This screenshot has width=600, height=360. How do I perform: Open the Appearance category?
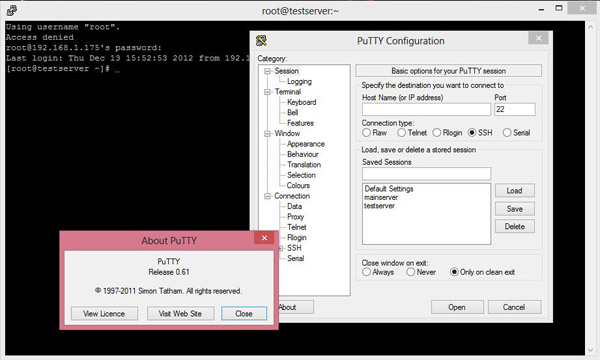click(306, 144)
